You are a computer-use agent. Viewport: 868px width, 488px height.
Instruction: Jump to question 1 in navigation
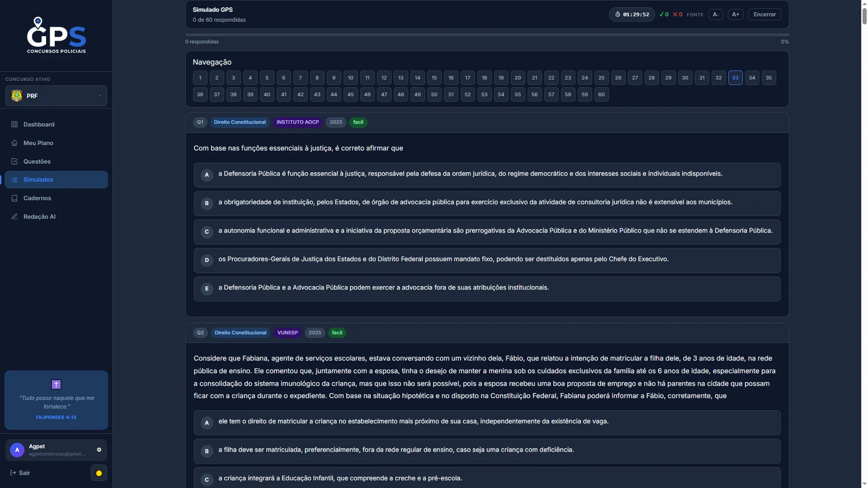(200, 78)
